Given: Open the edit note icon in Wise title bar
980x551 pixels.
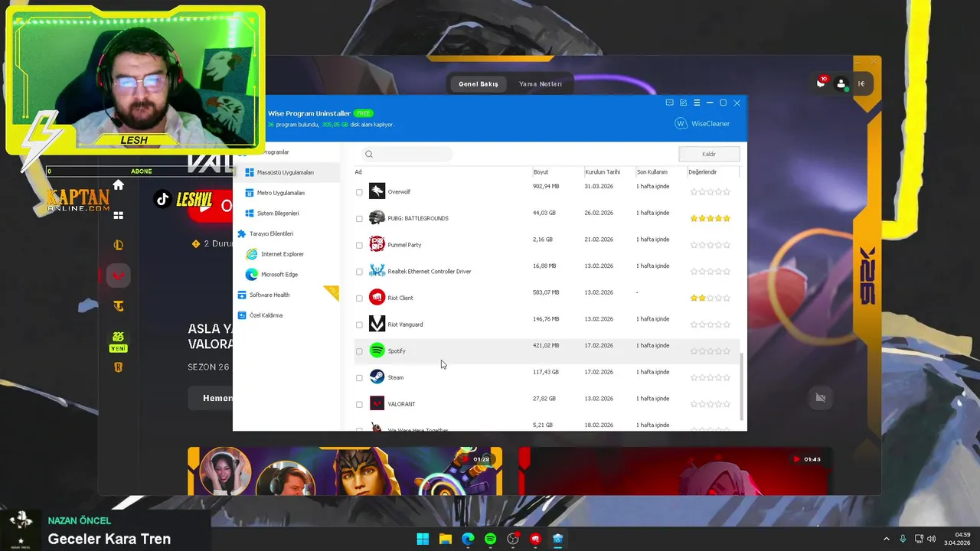Looking at the screenshot, I should click(x=683, y=103).
